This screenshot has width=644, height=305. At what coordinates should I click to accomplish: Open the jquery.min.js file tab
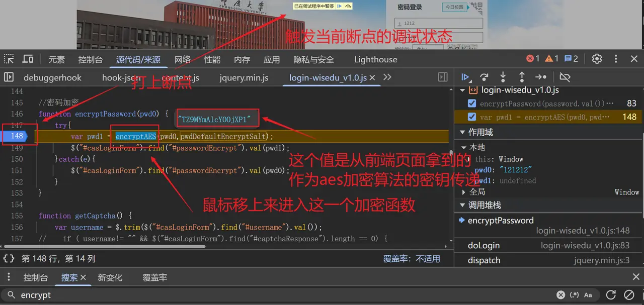point(244,78)
